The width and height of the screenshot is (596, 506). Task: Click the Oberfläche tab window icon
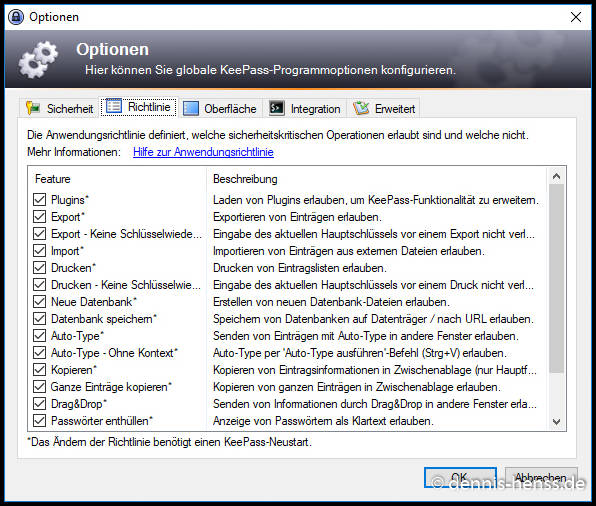pyautogui.click(x=191, y=108)
